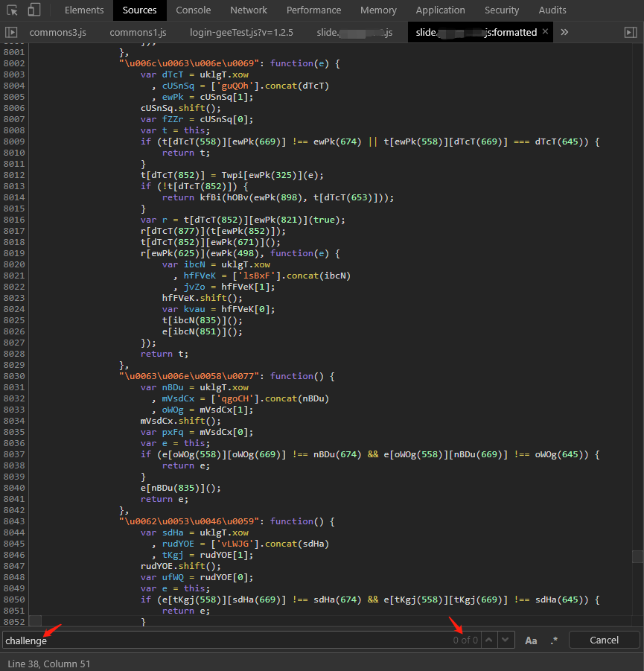Set breakpoint on line number 8050
This screenshot has height=671, width=644.
[14, 600]
